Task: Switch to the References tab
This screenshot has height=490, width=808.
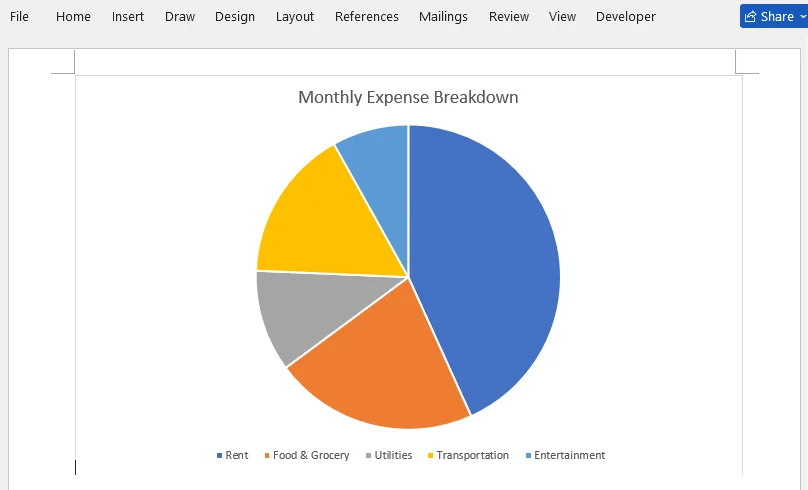Action: [367, 16]
